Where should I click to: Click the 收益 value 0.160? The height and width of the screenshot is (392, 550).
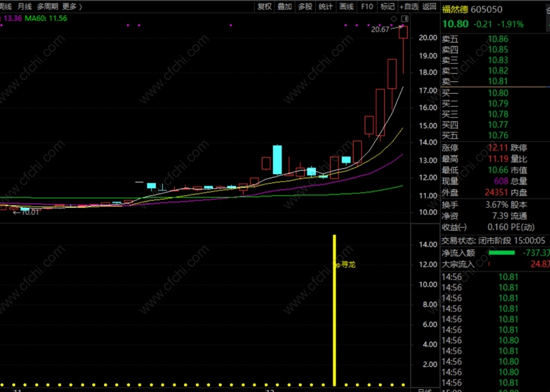(x=498, y=227)
